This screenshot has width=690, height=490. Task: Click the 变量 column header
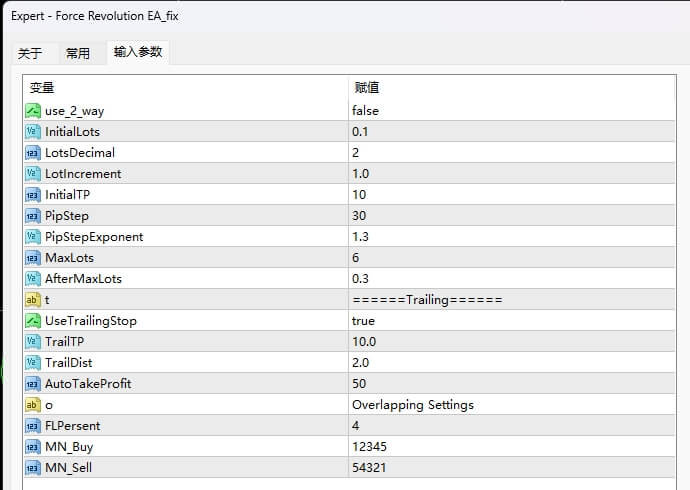coord(42,88)
